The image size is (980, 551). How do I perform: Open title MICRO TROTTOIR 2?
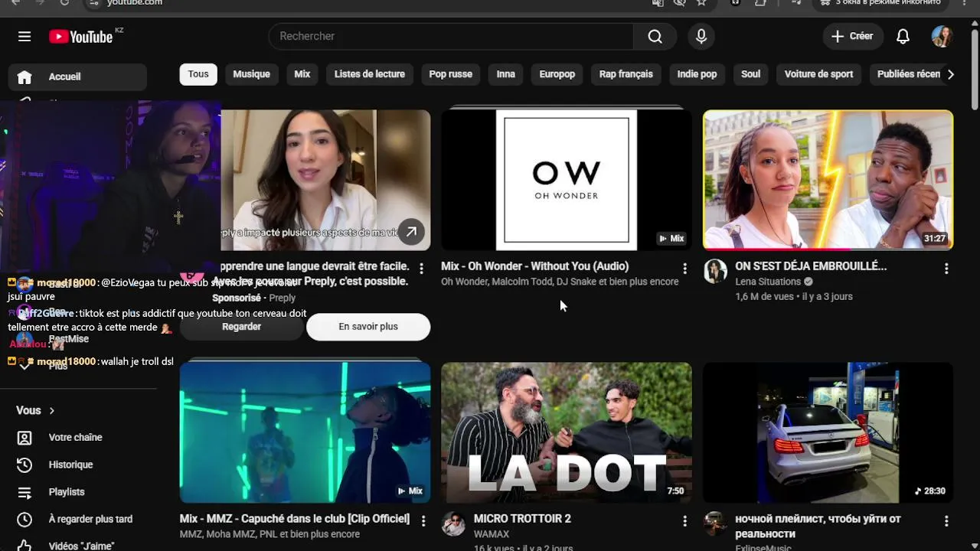[522, 519]
